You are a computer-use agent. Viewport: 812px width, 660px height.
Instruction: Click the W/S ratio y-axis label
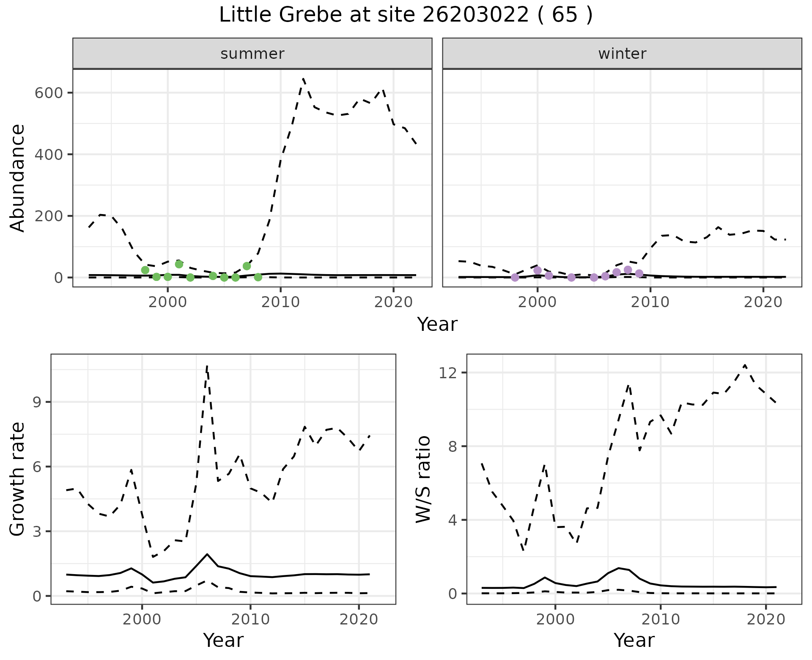click(x=423, y=479)
